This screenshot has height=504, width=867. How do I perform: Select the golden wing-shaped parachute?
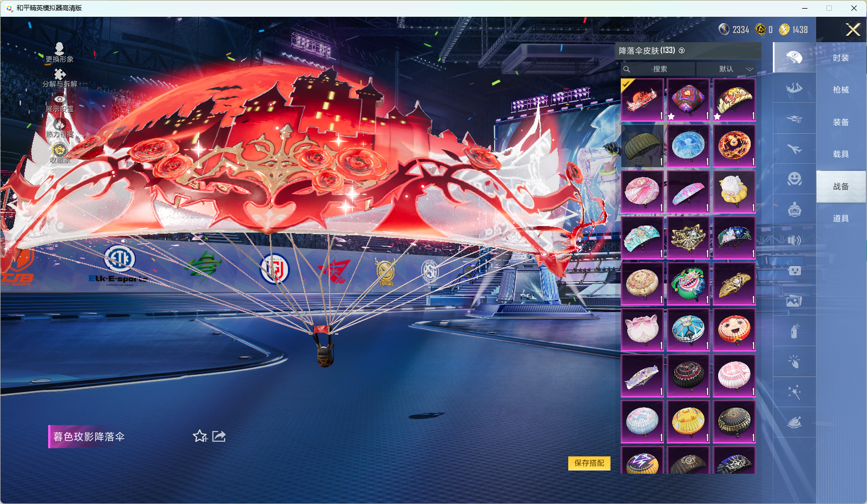(x=734, y=284)
